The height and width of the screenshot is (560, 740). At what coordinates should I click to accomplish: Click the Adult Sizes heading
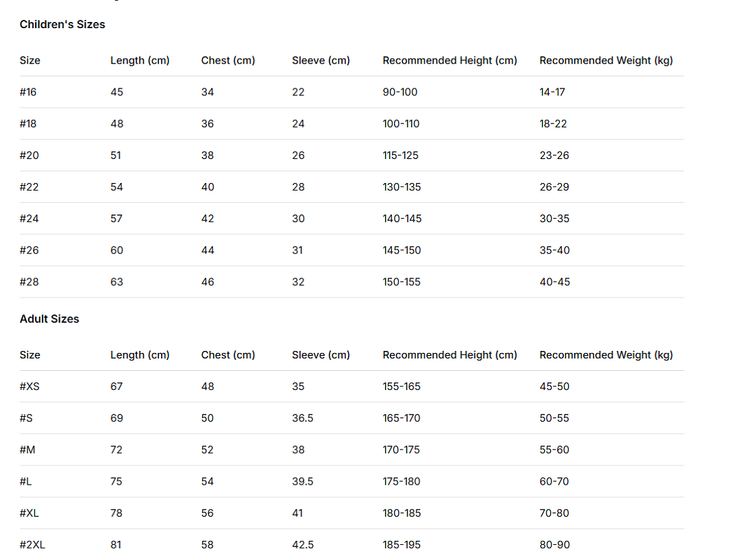[49, 319]
